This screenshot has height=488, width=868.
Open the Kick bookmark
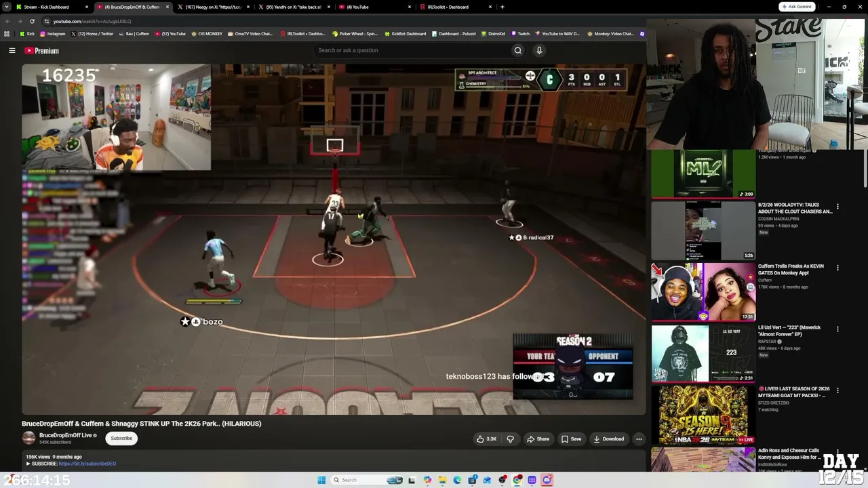27,34
